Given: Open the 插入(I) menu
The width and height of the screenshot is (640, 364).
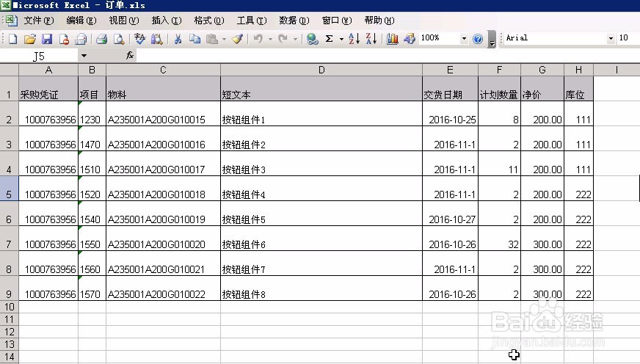Looking at the screenshot, I should click(166, 21).
